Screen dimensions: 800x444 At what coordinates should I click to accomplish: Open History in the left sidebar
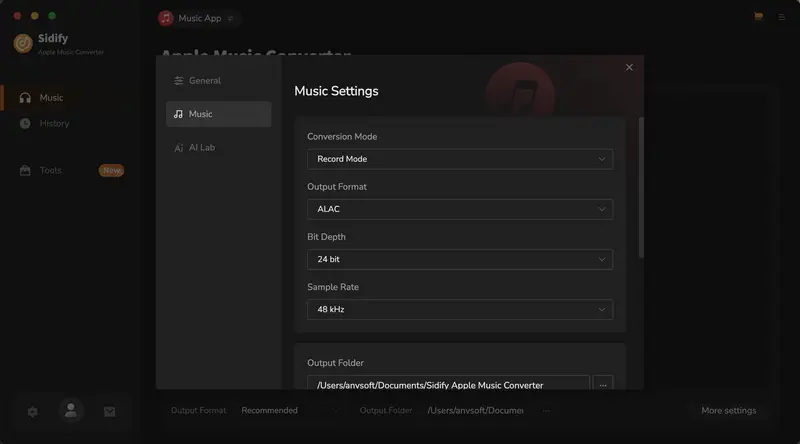(54, 123)
